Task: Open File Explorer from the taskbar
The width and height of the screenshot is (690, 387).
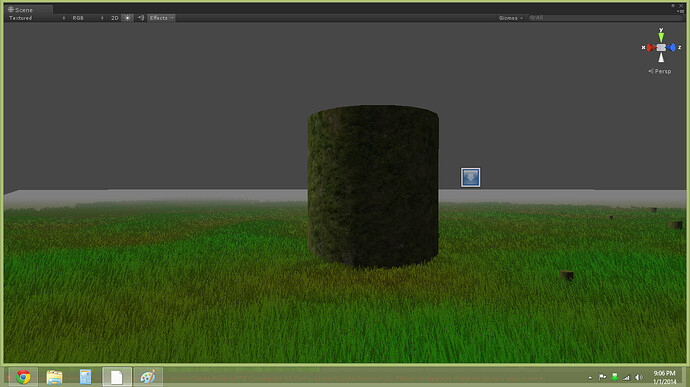Action: click(54, 377)
